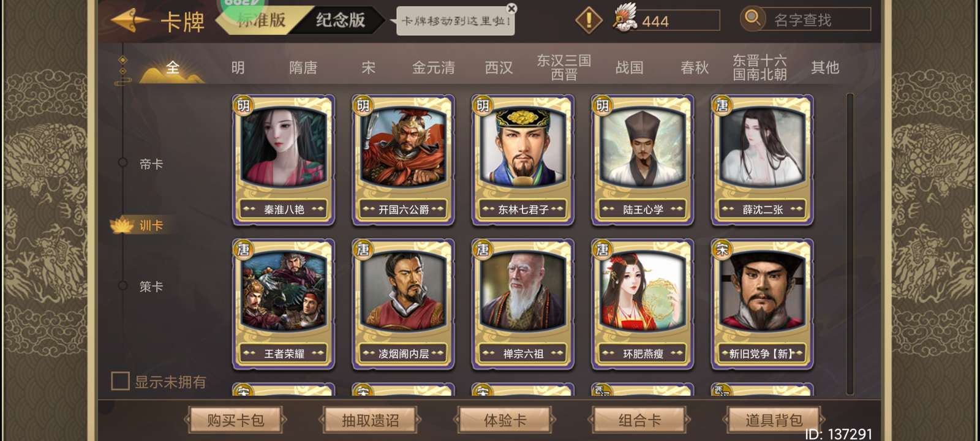
Task: Open the 战国 dynasty tab
Action: (629, 67)
